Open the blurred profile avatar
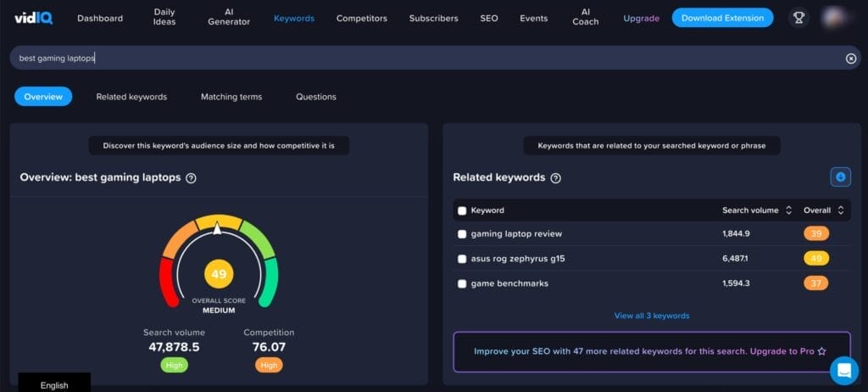The image size is (868, 392). point(840,18)
